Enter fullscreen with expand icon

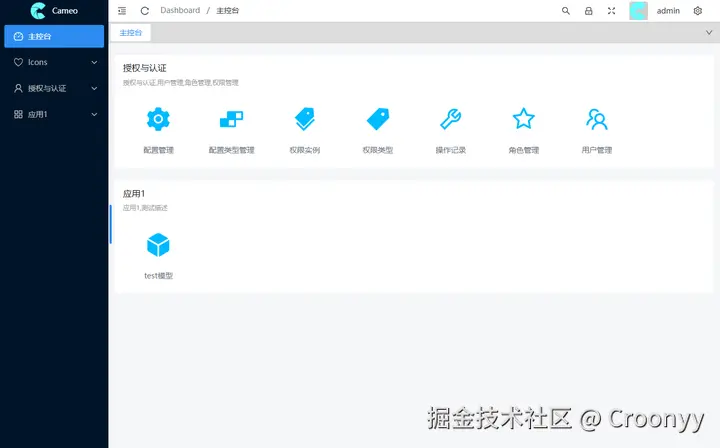[611, 11]
